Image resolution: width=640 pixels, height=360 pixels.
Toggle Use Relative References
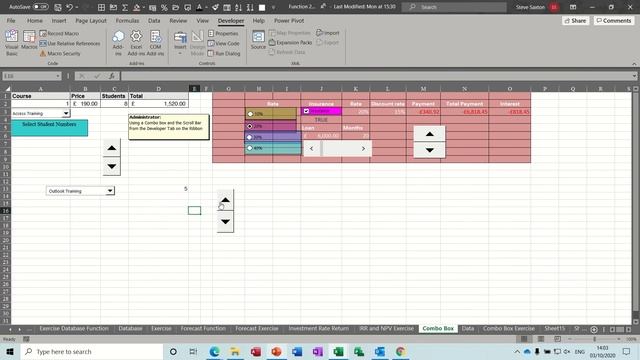[x=70, y=43]
